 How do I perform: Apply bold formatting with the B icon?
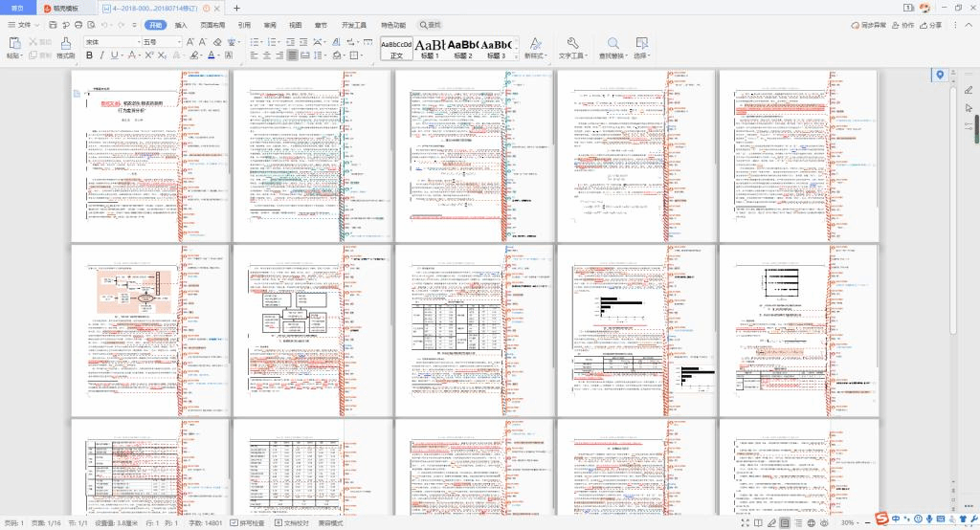click(x=89, y=55)
